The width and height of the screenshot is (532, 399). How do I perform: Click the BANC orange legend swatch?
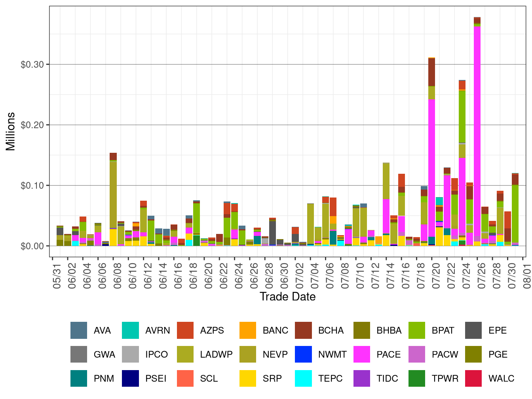point(248,331)
